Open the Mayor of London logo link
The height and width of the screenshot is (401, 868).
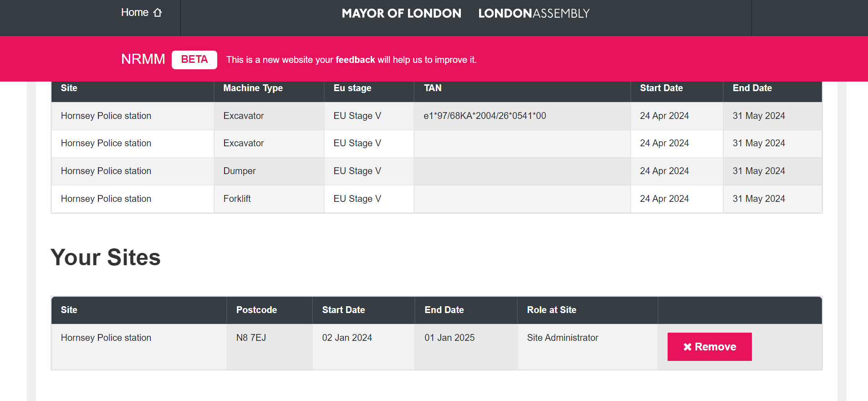click(401, 13)
